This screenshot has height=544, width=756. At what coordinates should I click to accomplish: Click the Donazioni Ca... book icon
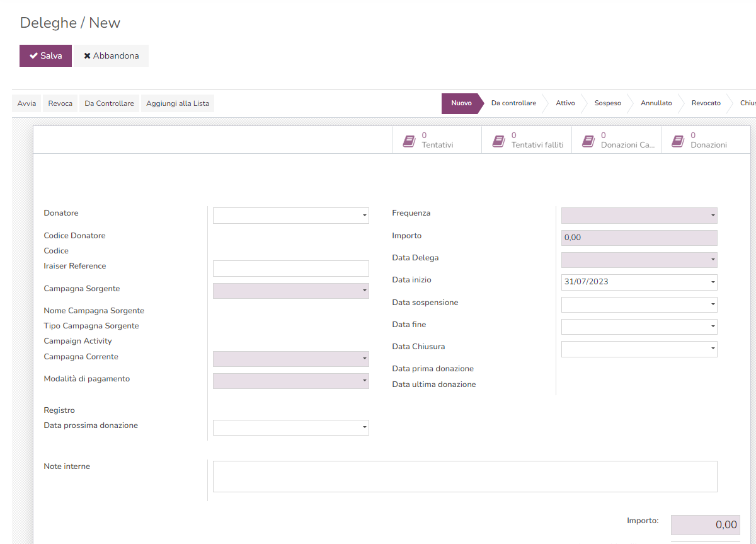pos(588,141)
